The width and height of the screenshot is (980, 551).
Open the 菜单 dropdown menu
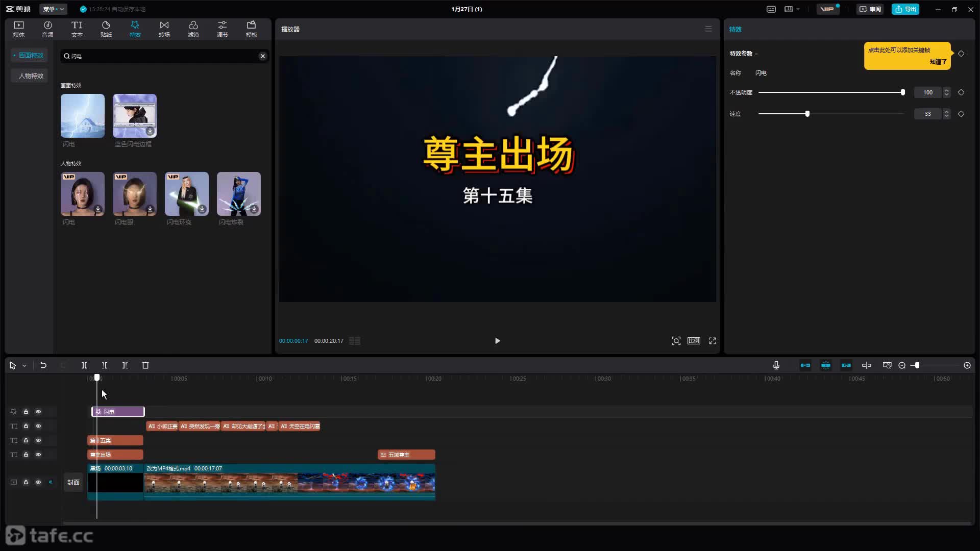(53, 9)
